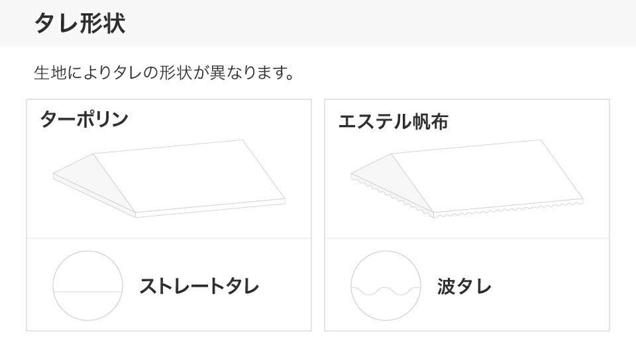Click horizontal line inside straight tare circle
The height and width of the screenshot is (364, 636).
(87, 291)
